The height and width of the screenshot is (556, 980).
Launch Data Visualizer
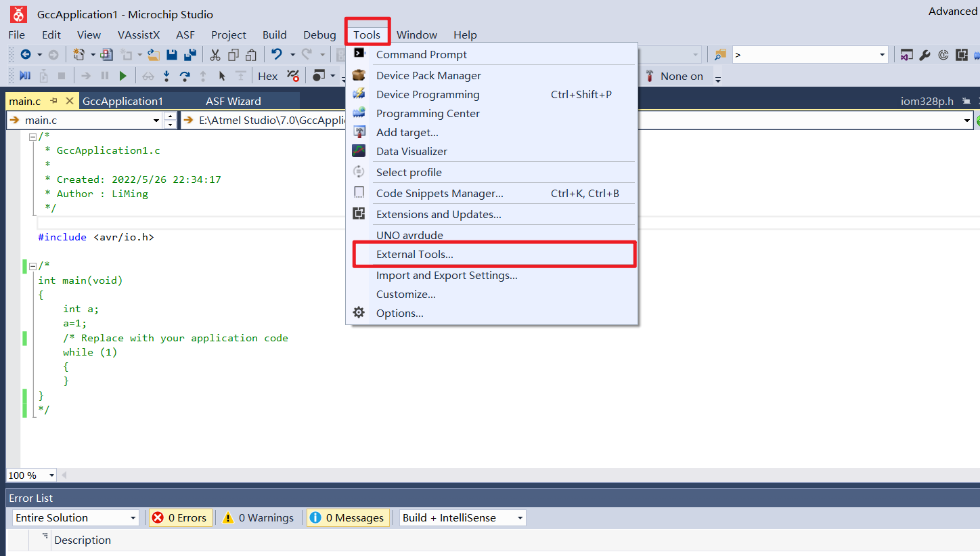pos(492,151)
